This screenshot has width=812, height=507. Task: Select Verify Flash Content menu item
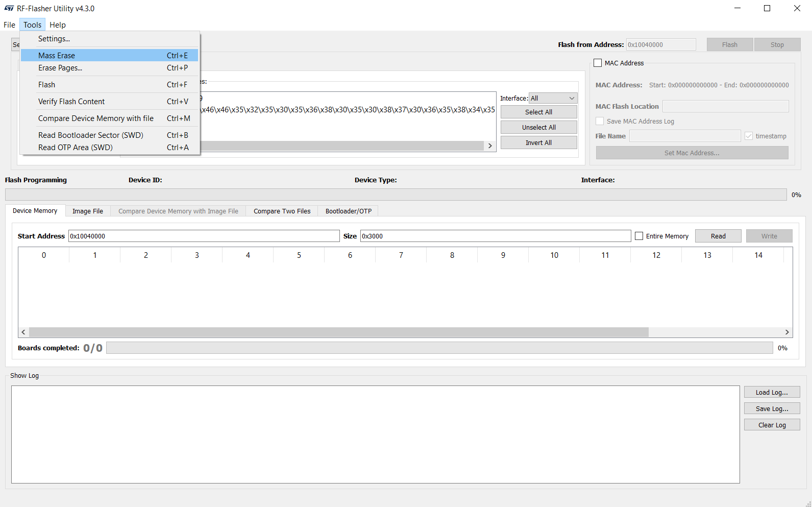tap(71, 102)
